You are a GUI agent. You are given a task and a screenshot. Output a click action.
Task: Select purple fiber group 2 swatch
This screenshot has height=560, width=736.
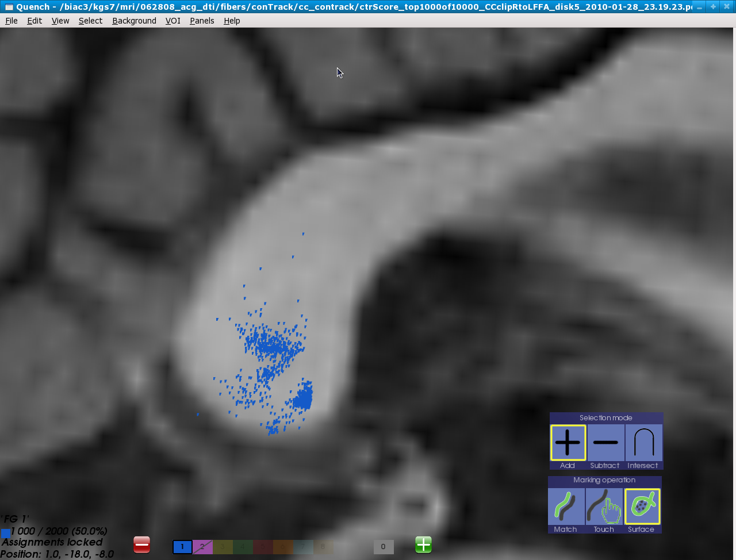[202, 547]
